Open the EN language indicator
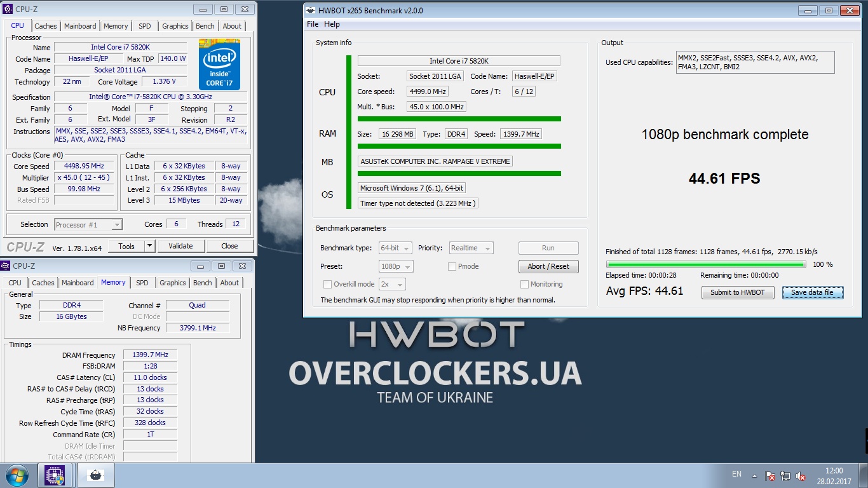The image size is (868, 488). tap(736, 474)
